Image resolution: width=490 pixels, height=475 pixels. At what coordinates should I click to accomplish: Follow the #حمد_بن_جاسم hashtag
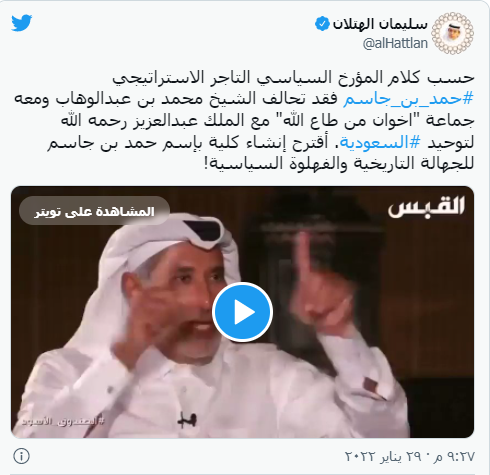click(x=408, y=99)
